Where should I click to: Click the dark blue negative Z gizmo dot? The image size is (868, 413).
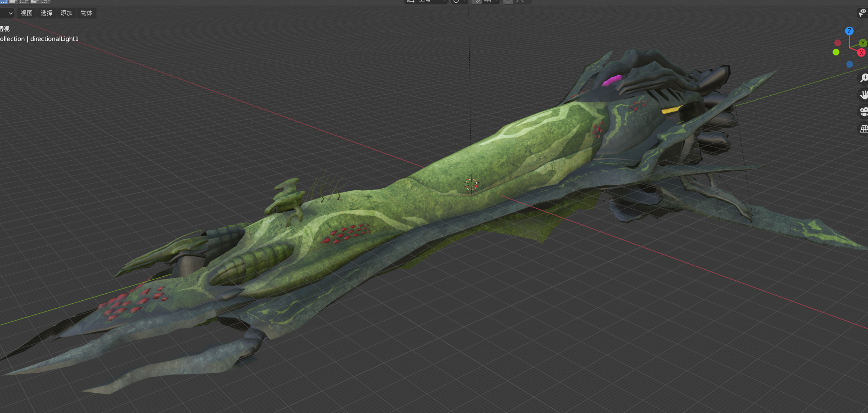click(850, 64)
